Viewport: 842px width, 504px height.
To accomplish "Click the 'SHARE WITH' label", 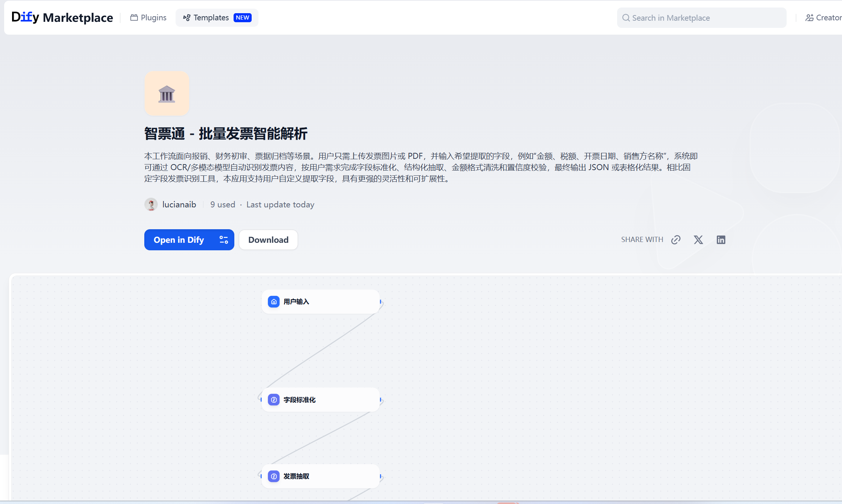I will [642, 240].
